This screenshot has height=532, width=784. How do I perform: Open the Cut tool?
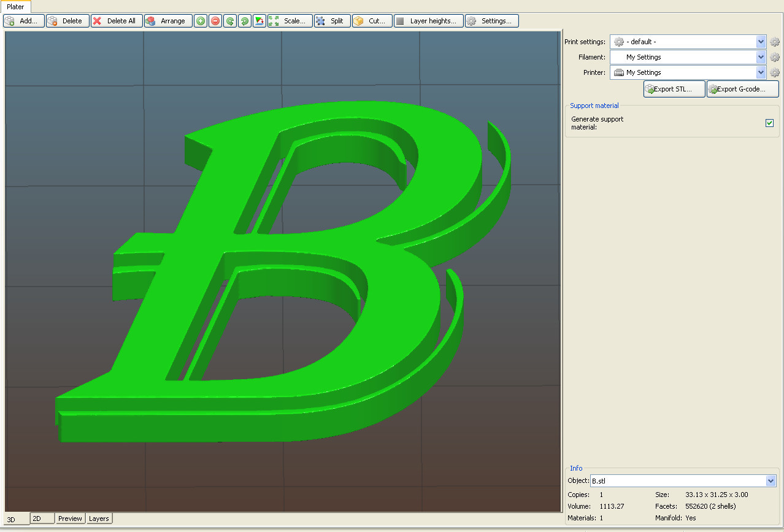[x=372, y=20]
